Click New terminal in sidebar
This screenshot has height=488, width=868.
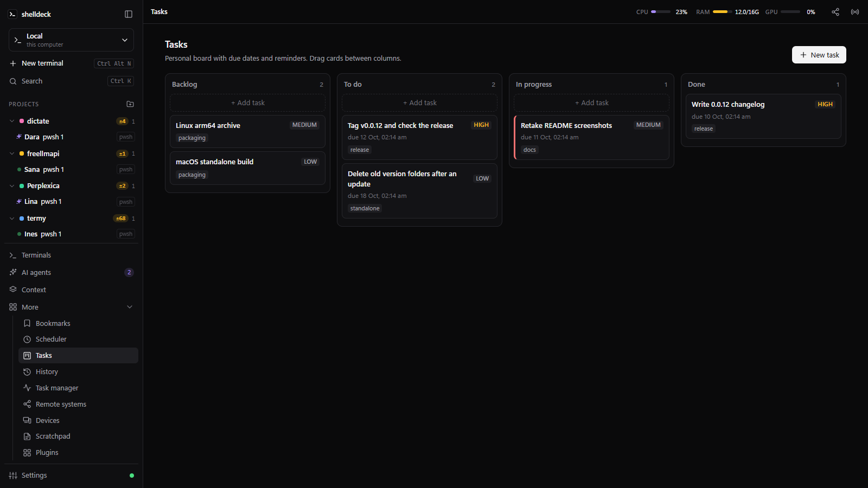pyautogui.click(x=71, y=63)
